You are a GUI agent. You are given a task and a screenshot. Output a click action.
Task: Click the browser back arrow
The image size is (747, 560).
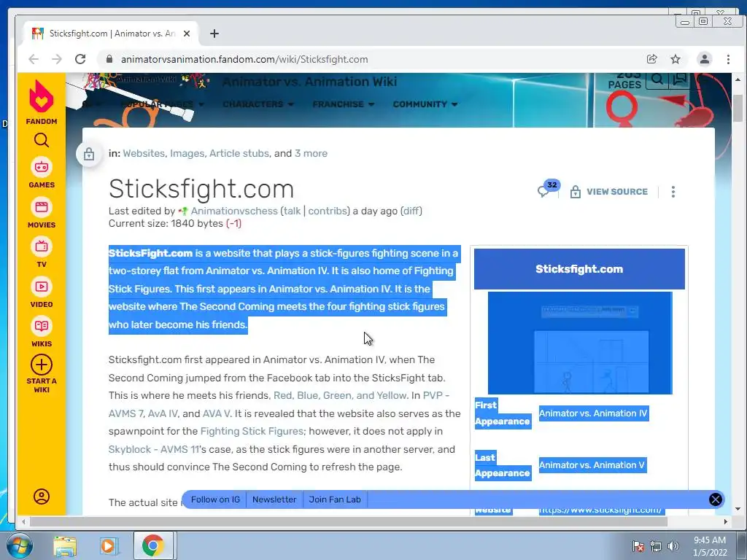point(34,59)
